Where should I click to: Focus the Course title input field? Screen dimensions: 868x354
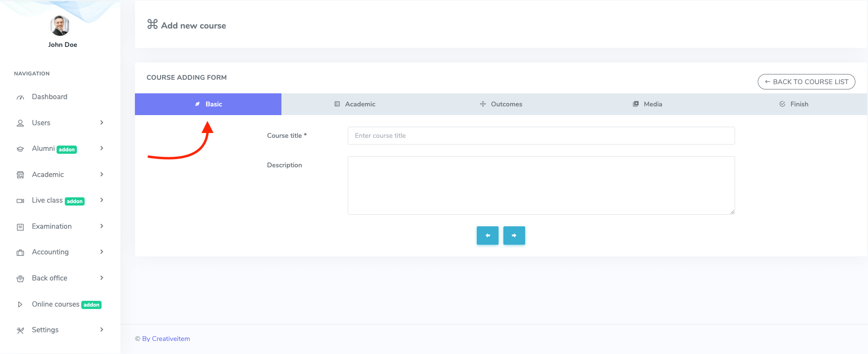tap(541, 136)
